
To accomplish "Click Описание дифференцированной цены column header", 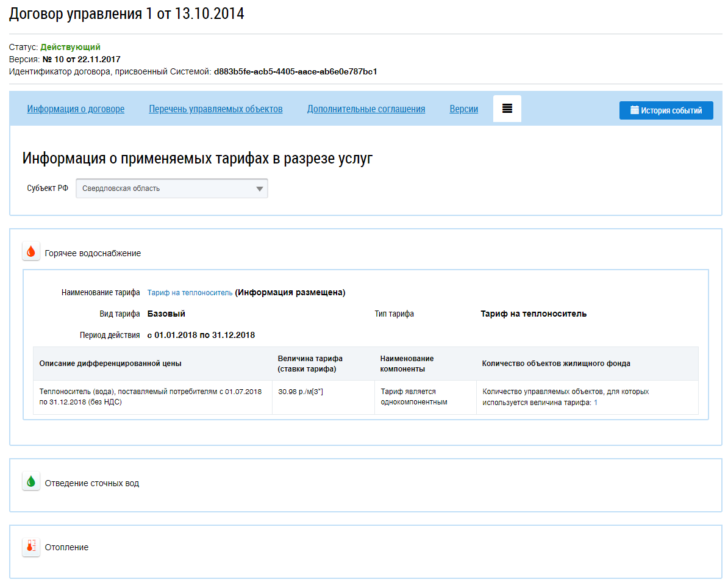I will pyautogui.click(x=110, y=364).
